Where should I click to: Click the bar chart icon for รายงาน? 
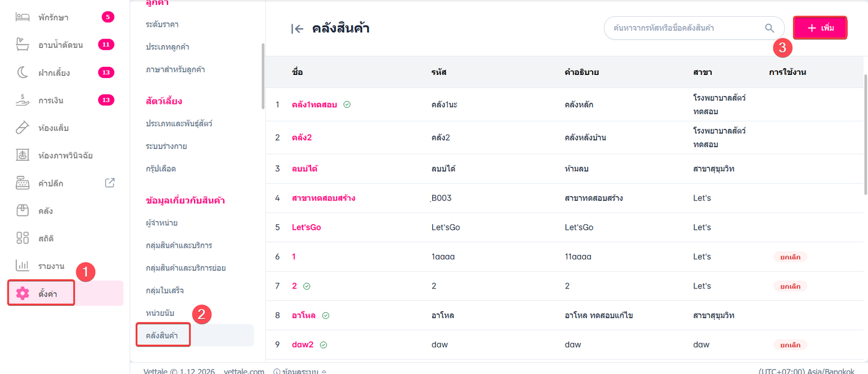coord(22,266)
